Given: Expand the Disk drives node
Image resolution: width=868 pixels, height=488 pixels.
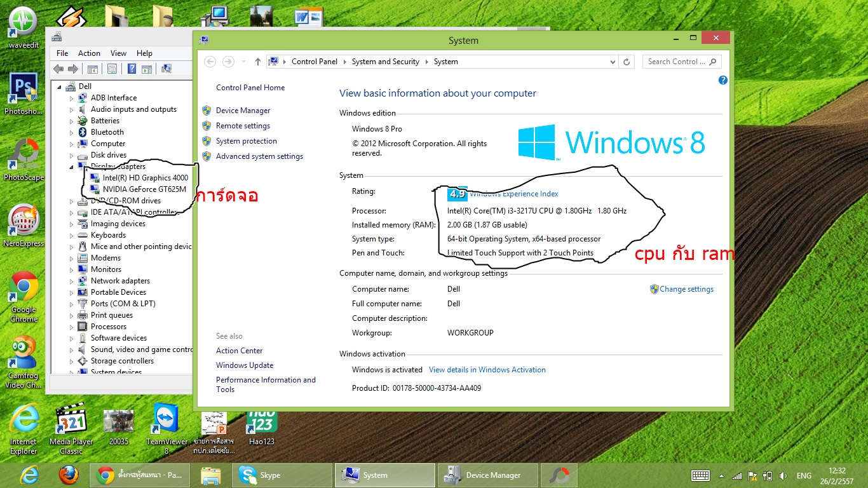Looking at the screenshot, I should pos(72,155).
